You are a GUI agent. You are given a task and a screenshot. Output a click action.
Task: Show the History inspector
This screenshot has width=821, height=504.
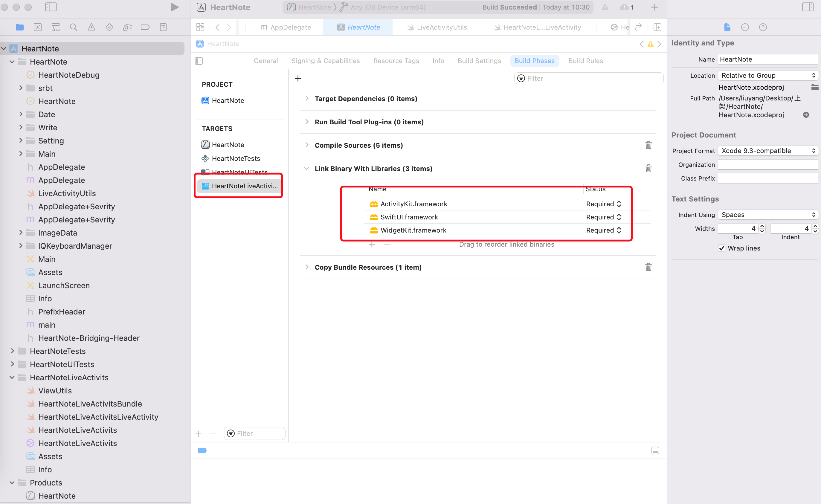tap(745, 27)
